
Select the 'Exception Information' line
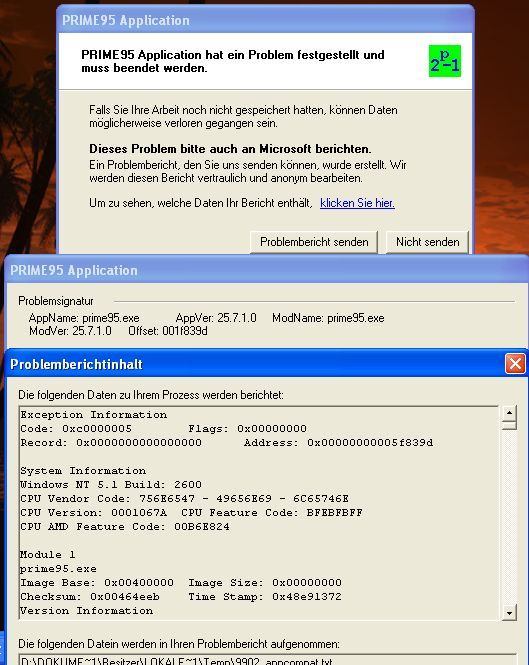pos(94,415)
